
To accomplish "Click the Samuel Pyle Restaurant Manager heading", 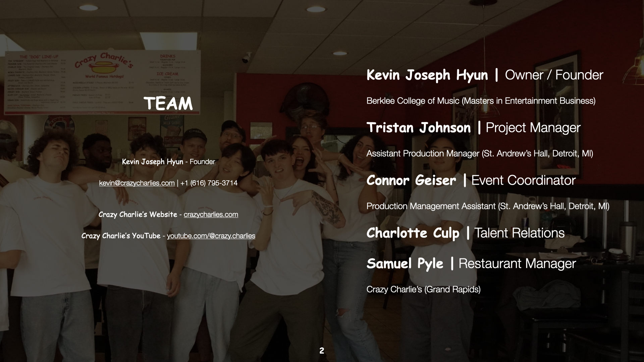I will 471,263.
